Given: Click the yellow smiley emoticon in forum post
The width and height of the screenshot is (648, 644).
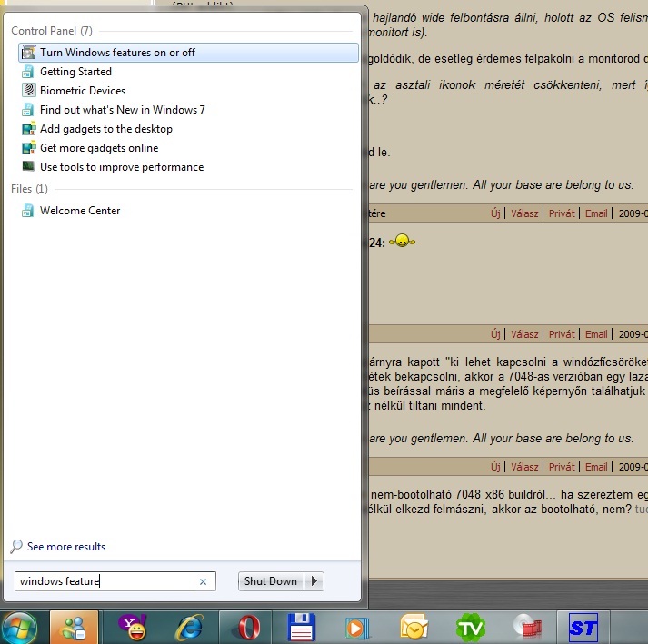Looking at the screenshot, I should point(402,241).
